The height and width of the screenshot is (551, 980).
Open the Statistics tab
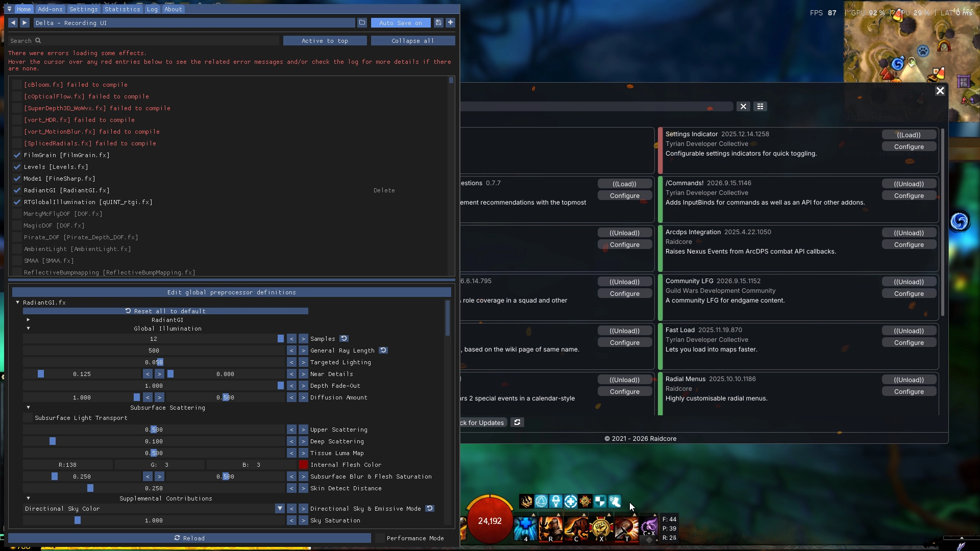point(122,9)
